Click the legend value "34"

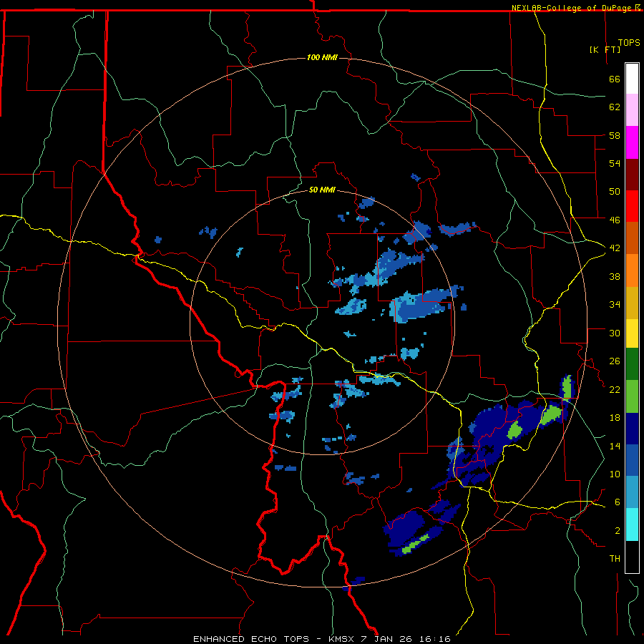tap(615, 305)
